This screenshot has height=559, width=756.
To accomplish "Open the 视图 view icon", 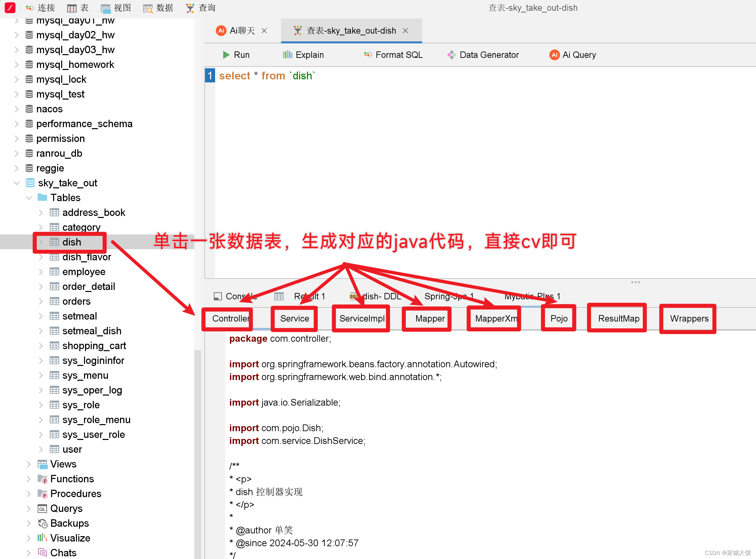I will 106,8.
